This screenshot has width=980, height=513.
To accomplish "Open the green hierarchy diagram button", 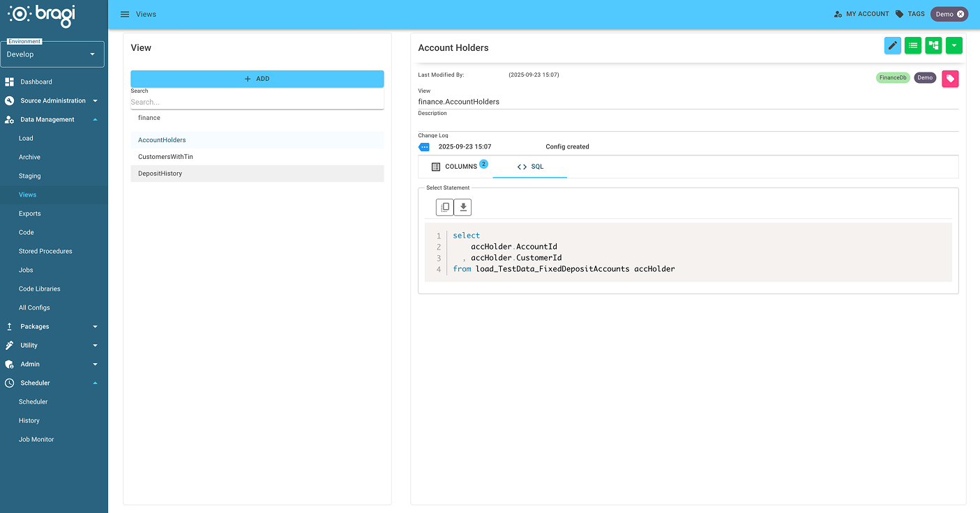I will pos(933,45).
